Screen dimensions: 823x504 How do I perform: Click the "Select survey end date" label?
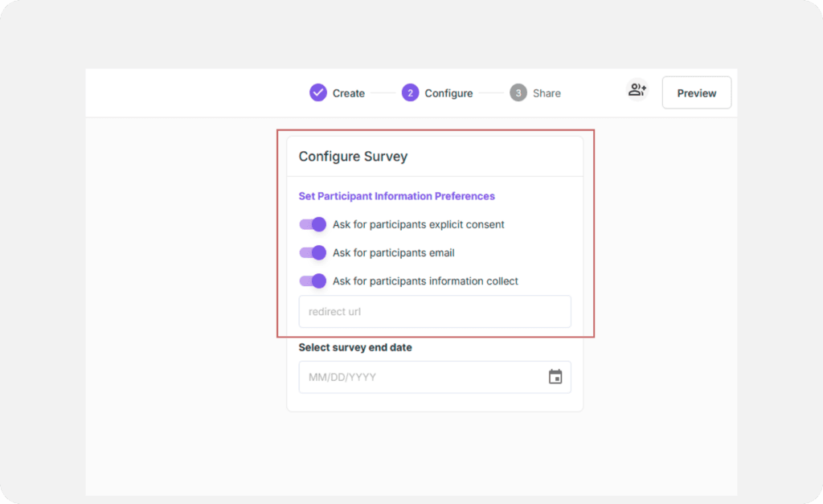[354, 348]
